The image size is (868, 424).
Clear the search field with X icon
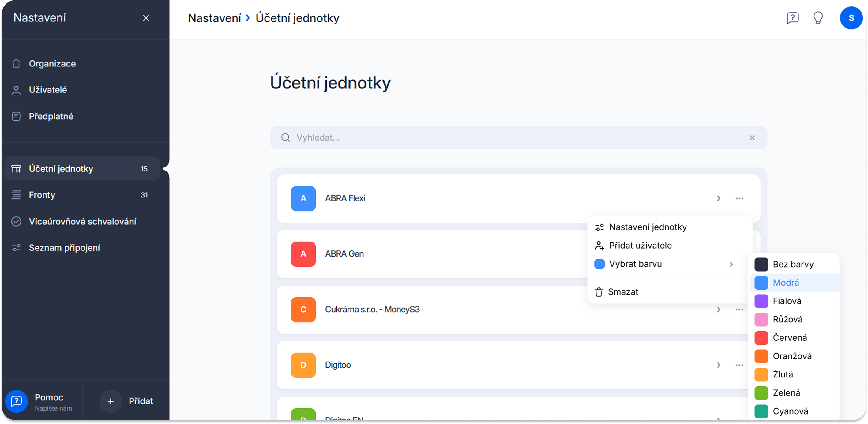752,137
